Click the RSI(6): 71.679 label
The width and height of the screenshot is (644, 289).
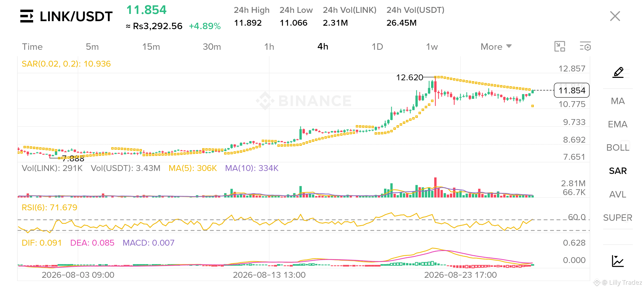pos(49,207)
